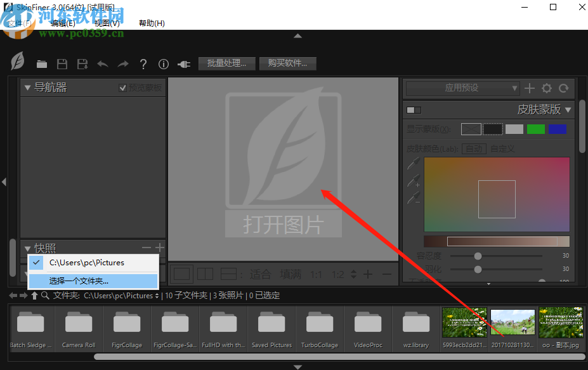Viewport: 588px width, 370px height.
Task: Select the add skin color eyedropper
Action: tap(413, 181)
